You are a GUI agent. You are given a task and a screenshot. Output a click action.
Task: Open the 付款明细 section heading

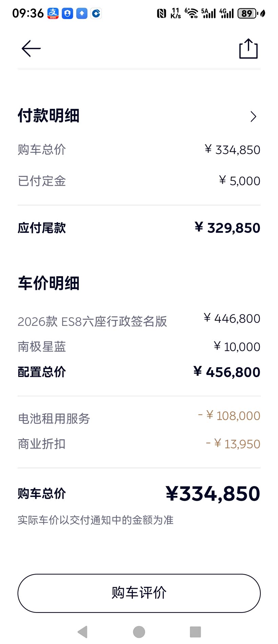pos(48,116)
